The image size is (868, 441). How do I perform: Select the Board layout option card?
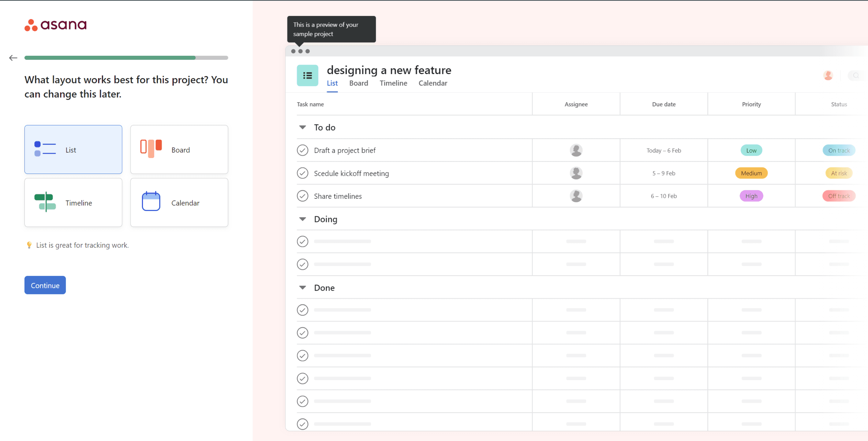(179, 150)
